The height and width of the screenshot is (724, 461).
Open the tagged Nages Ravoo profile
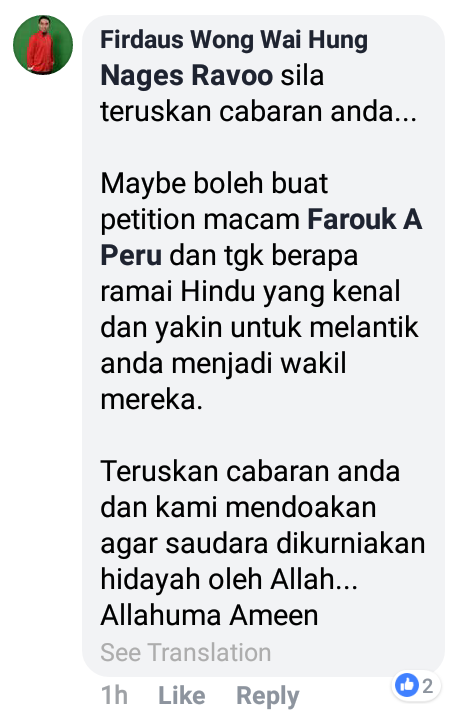click(187, 76)
